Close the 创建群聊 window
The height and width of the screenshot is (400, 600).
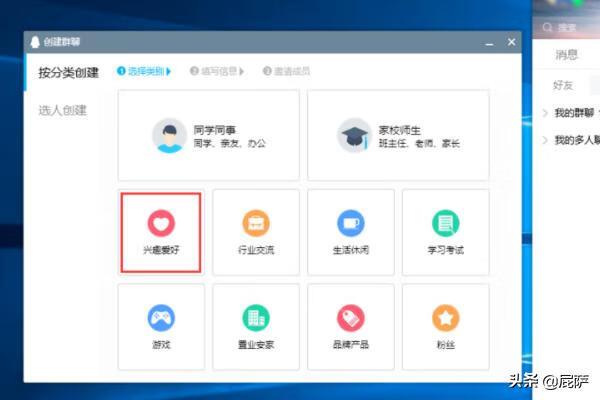click(512, 42)
